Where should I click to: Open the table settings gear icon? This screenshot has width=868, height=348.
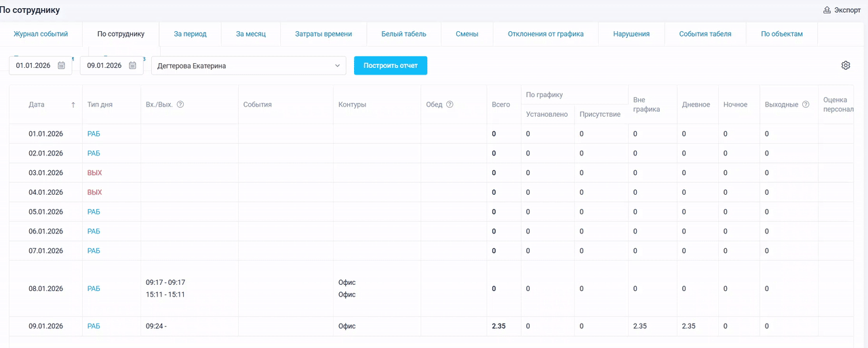(x=846, y=66)
